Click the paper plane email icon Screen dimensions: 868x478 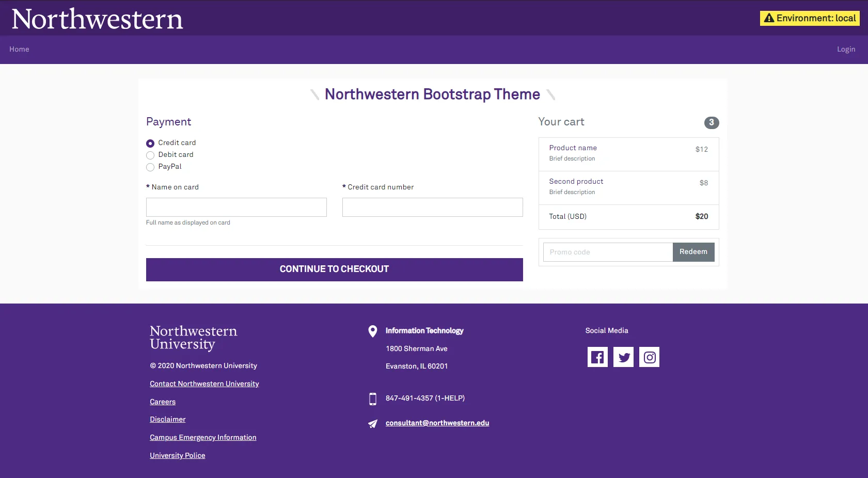[372, 424]
